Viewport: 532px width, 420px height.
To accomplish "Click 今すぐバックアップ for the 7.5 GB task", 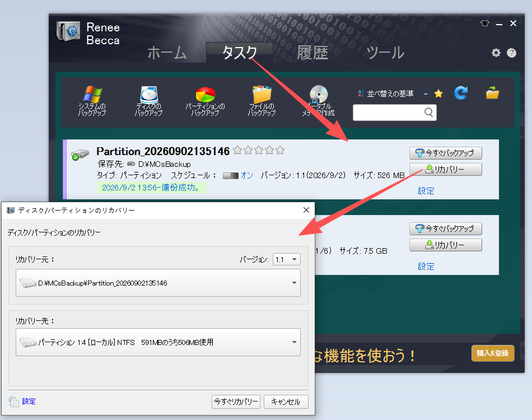I will click(x=446, y=228).
